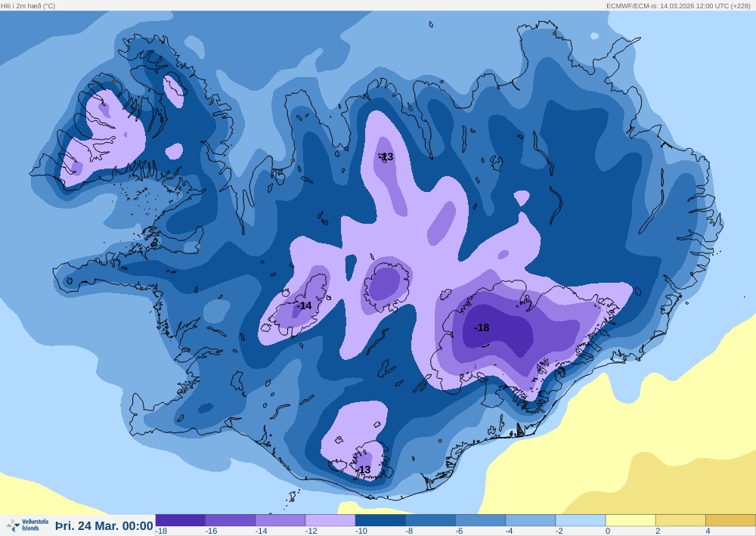Select the legend swatch between -4 and -2
The width and height of the screenshot is (756, 536).
531,520
